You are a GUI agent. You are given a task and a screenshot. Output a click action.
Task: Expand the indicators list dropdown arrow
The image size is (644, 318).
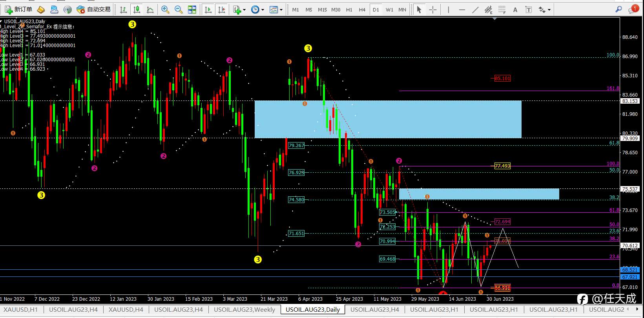(244, 10)
